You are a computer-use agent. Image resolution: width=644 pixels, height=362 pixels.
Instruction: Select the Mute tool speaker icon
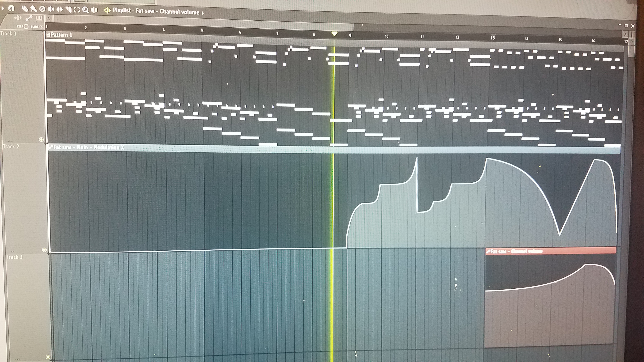click(51, 9)
